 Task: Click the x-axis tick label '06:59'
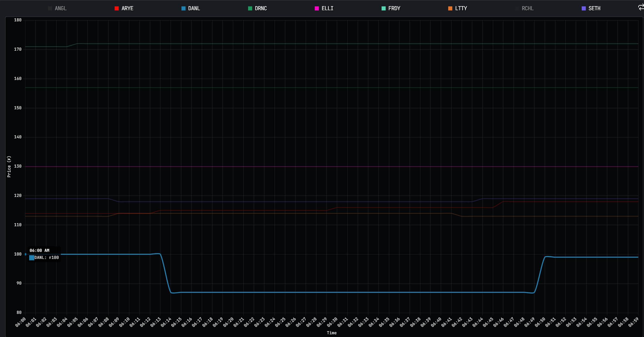(x=633, y=322)
